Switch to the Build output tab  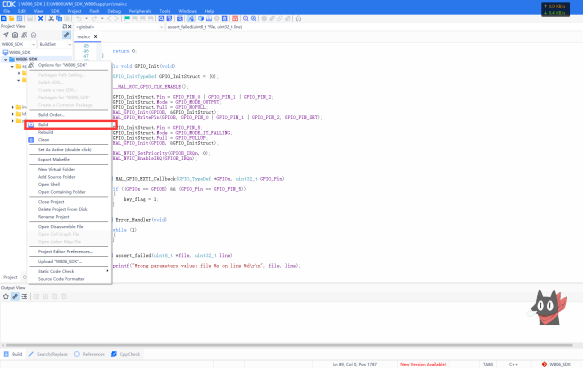point(13,354)
